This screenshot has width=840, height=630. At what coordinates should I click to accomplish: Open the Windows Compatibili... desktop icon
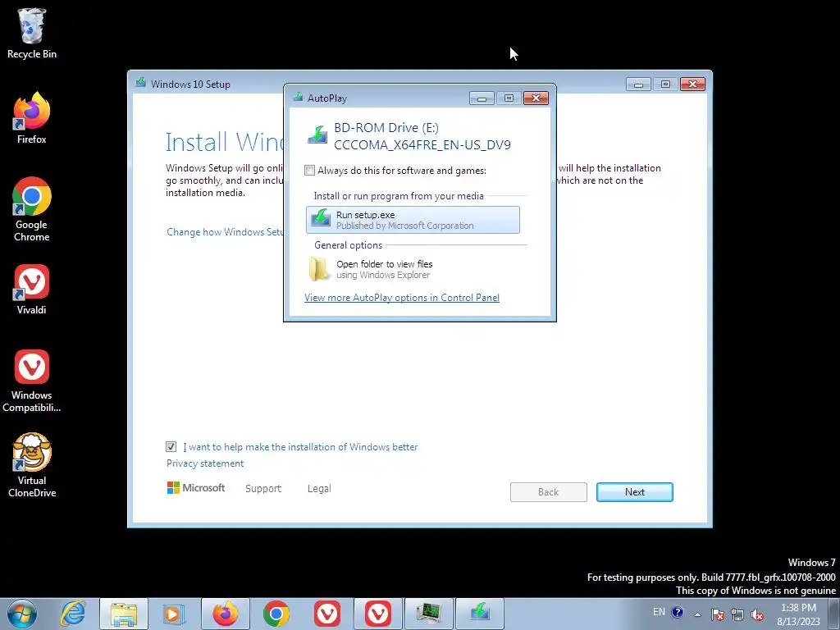[32, 381]
